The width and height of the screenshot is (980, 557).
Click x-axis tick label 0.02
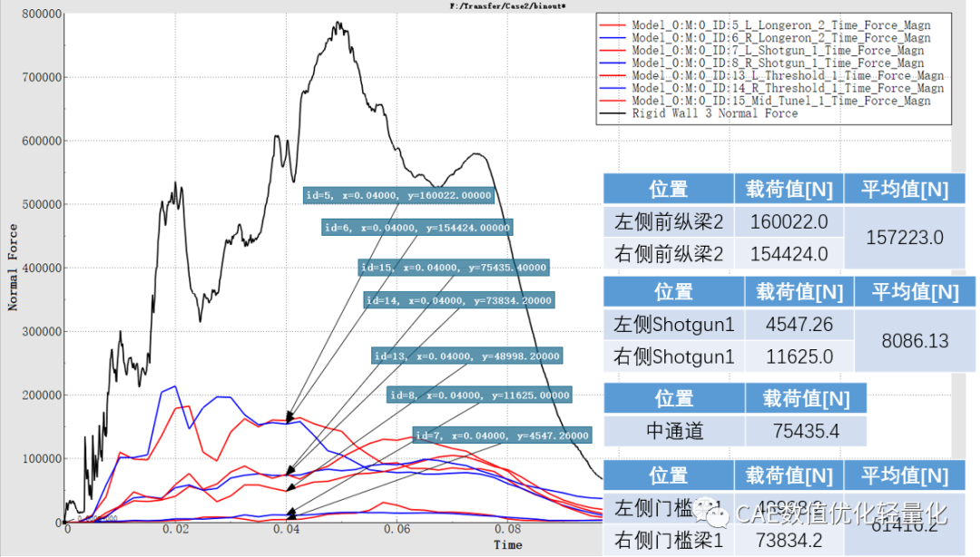(x=176, y=530)
